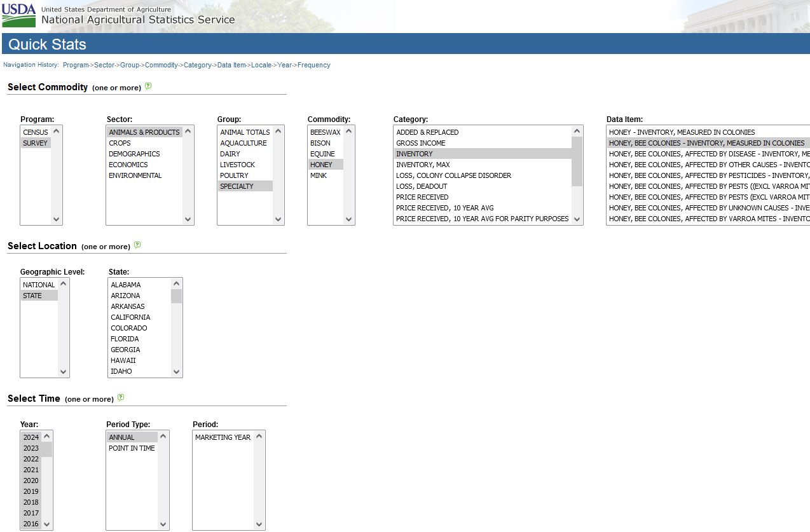Click Frequency link in Navigation History
Image resolution: width=810 pixels, height=532 pixels.
[313, 65]
